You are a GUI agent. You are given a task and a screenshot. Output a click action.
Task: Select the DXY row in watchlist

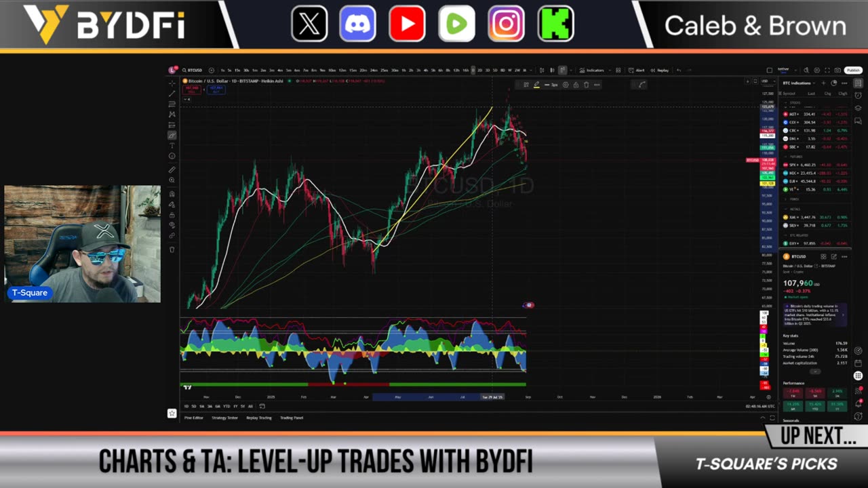(x=816, y=243)
